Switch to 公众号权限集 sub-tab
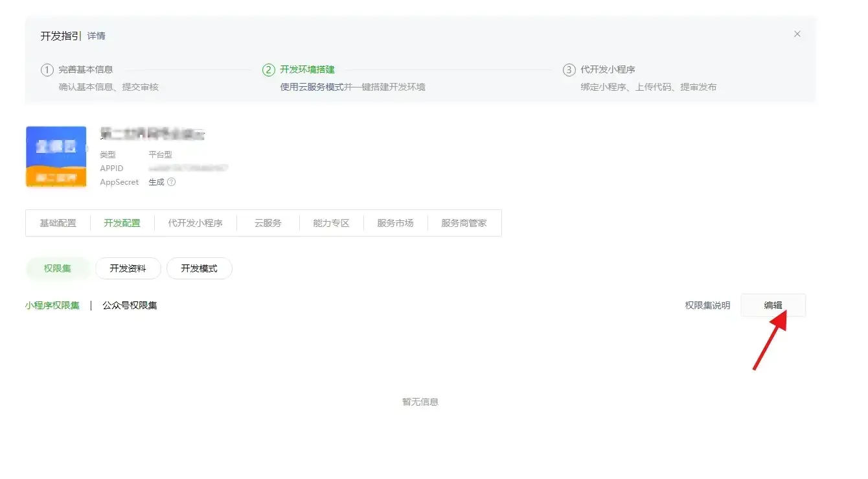Viewport: 868px width, 479px height. [x=130, y=305]
